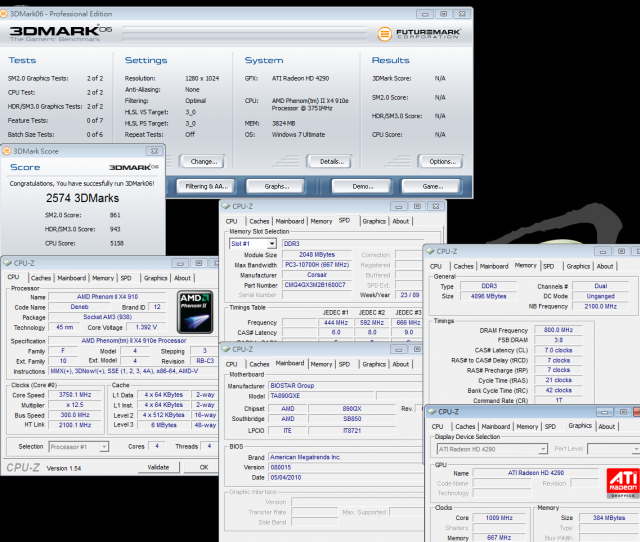The image size is (640, 542).
Task: Minimize the CPU-Z Memory window
Action: (x=603, y=251)
